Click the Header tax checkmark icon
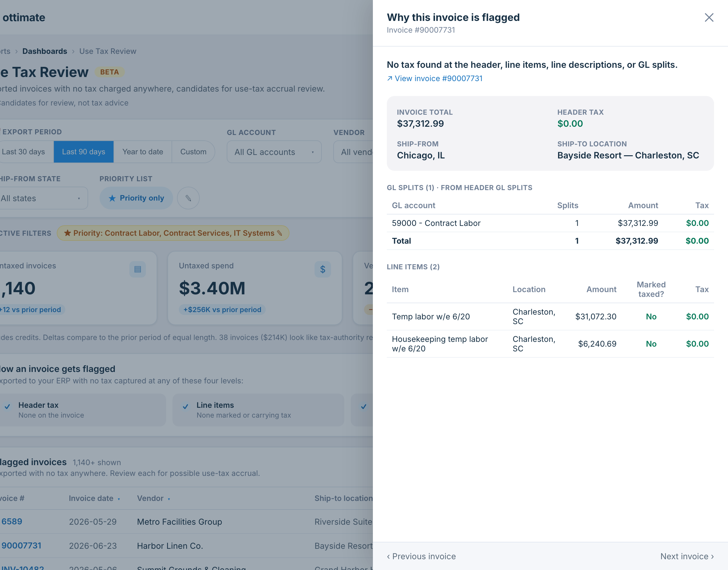The height and width of the screenshot is (570, 728). coord(7,407)
